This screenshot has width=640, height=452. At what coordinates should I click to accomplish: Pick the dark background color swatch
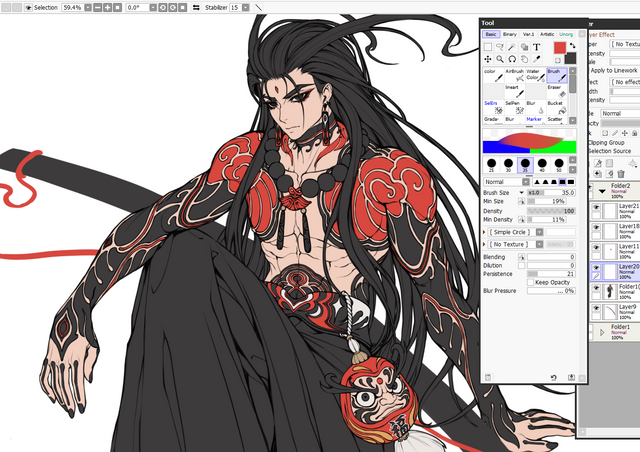point(571,59)
